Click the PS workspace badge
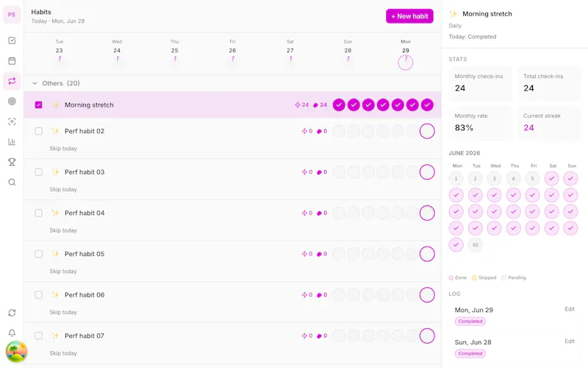The image size is (588, 368). [12, 15]
